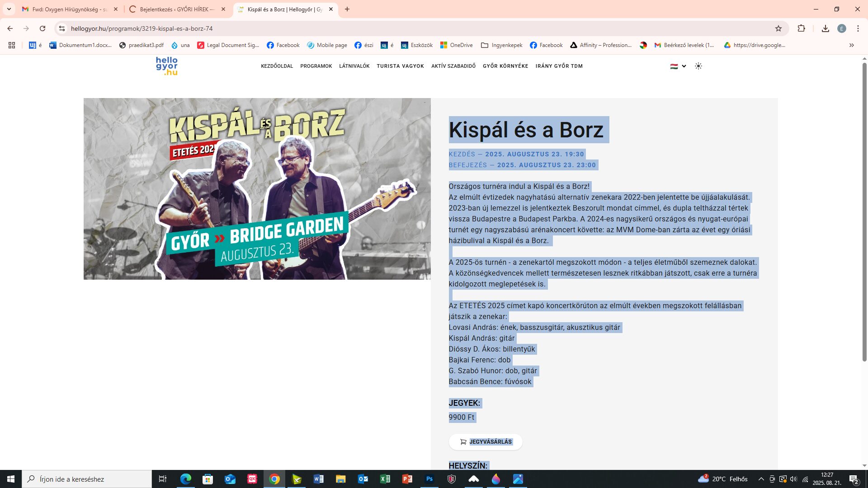Screen dimensions: 868x488
Task: Launch Photoshop from the taskbar
Action: [x=429, y=479]
